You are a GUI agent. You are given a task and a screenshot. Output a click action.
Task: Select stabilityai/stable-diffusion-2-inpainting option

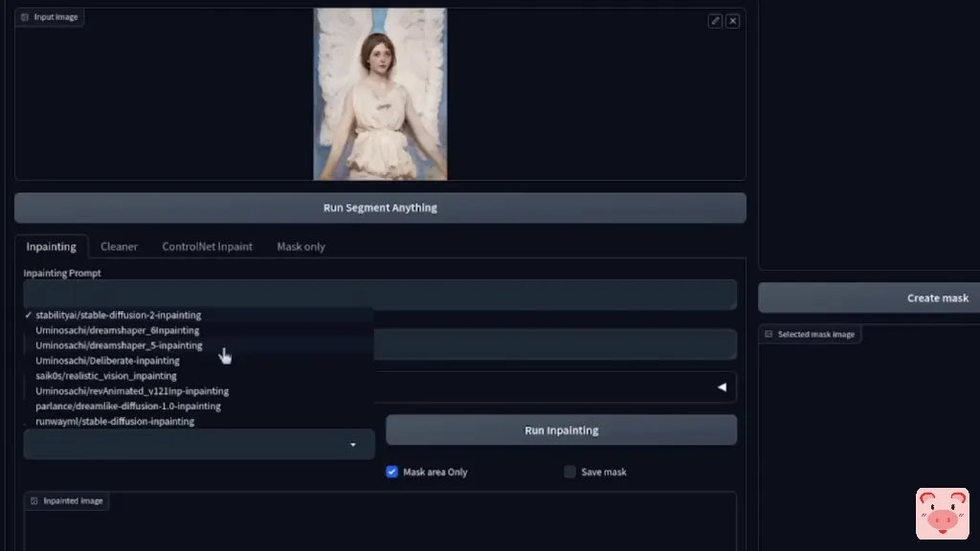tap(199, 315)
